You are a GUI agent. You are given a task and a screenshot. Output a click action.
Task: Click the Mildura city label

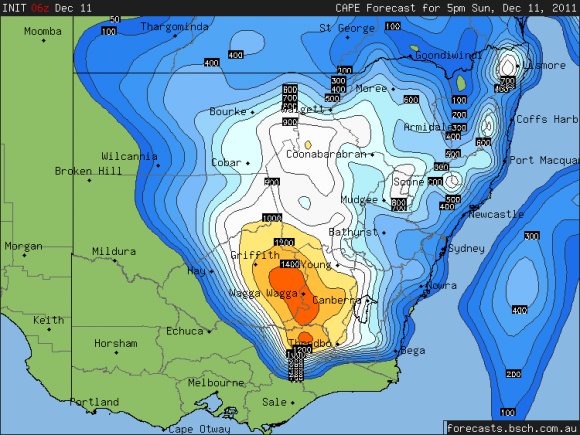[114, 252]
